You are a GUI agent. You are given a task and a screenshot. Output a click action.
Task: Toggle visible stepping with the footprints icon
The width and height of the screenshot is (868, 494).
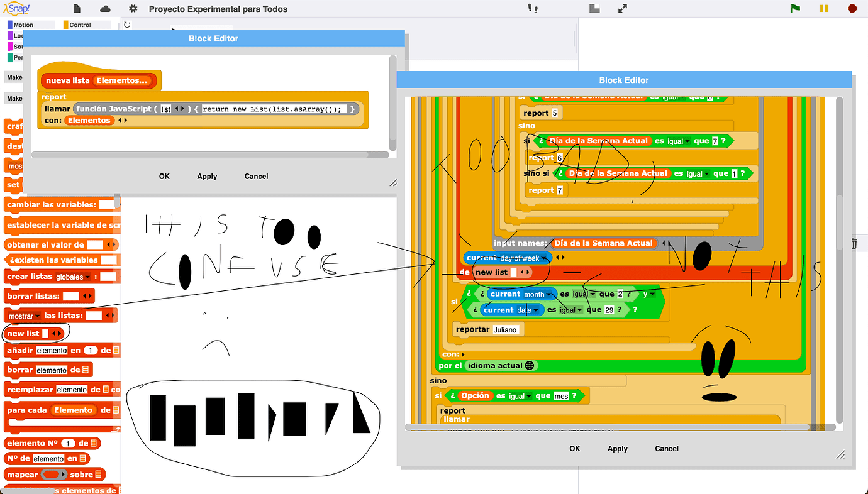click(533, 8)
